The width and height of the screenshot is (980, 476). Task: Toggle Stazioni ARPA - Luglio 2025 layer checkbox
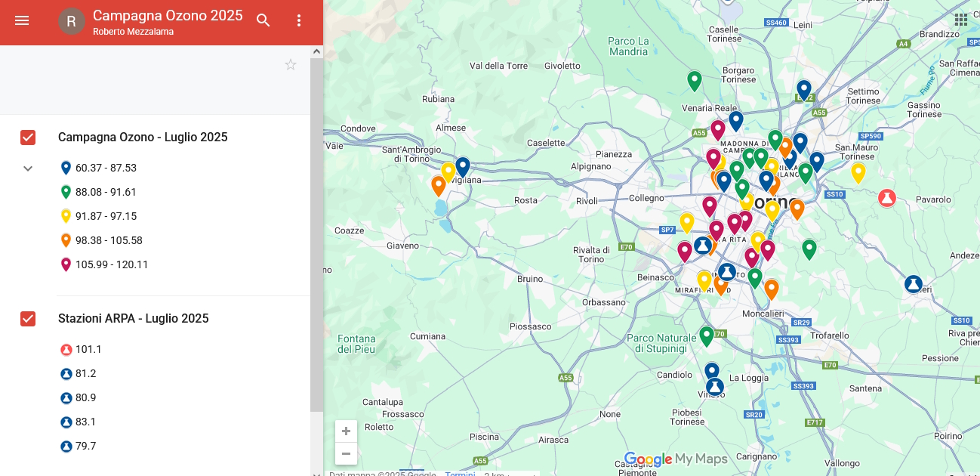[x=28, y=319]
